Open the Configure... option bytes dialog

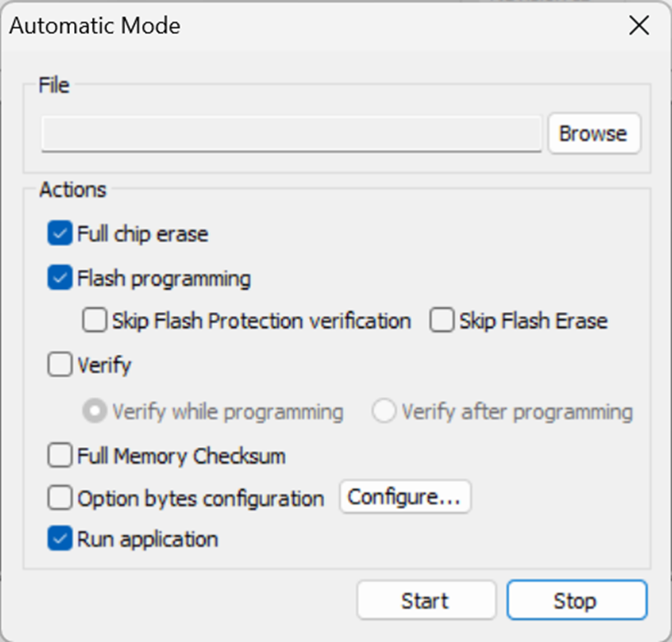click(x=405, y=497)
